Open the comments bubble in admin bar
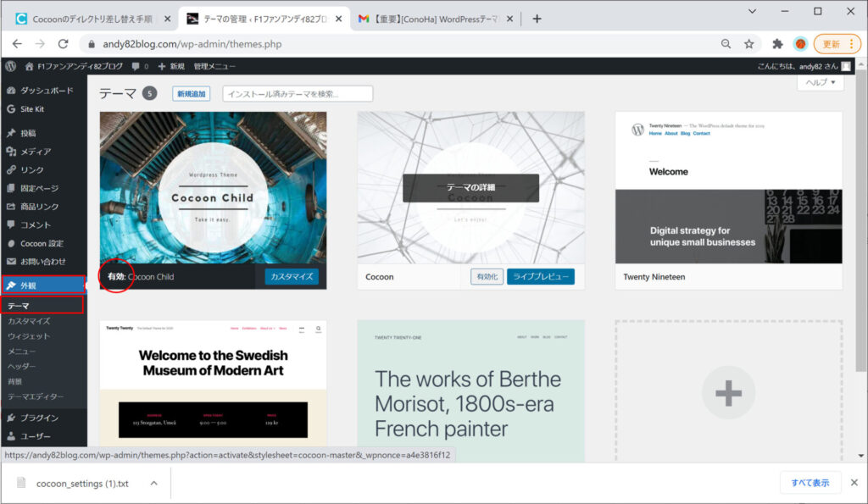This screenshot has width=868, height=504. [140, 66]
